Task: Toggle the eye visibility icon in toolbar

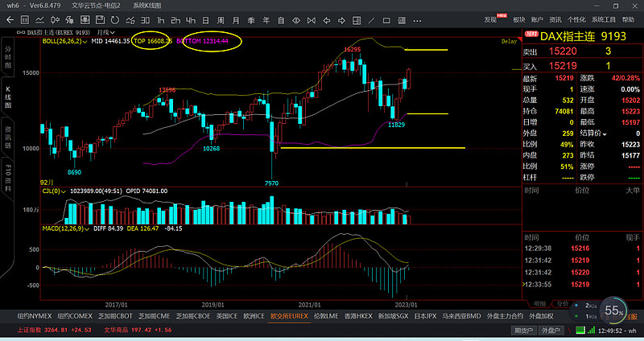Action: coord(296,20)
